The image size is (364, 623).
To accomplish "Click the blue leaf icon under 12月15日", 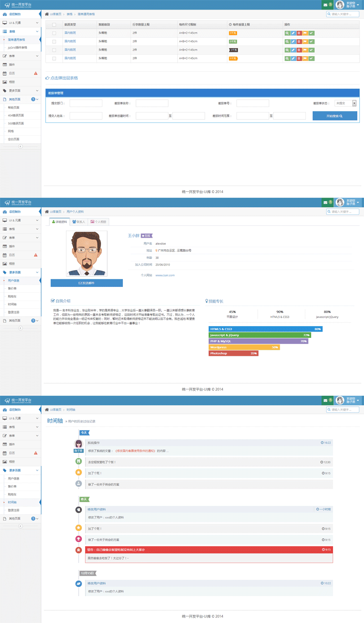I will (79, 583).
